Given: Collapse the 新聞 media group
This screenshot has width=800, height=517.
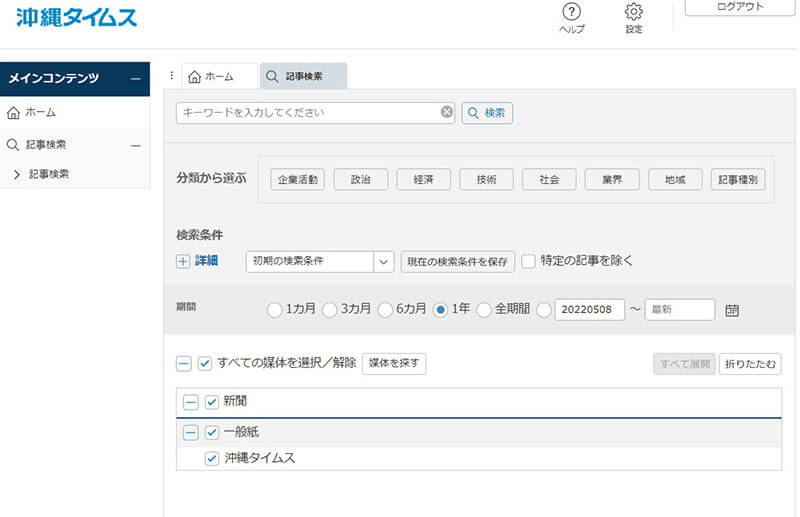Looking at the screenshot, I should pos(190,402).
